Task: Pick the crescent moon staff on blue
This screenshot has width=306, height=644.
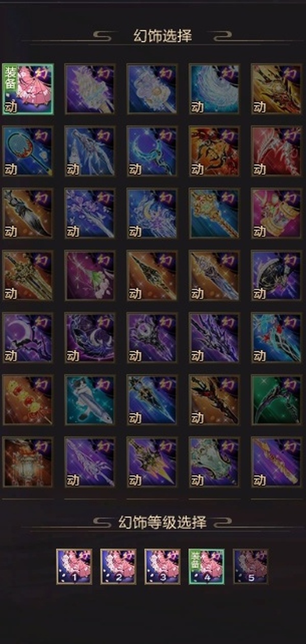Action: [152, 151]
